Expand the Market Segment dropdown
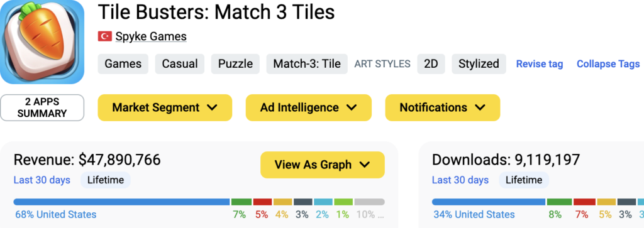This screenshot has height=228, width=644. (x=165, y=108)
